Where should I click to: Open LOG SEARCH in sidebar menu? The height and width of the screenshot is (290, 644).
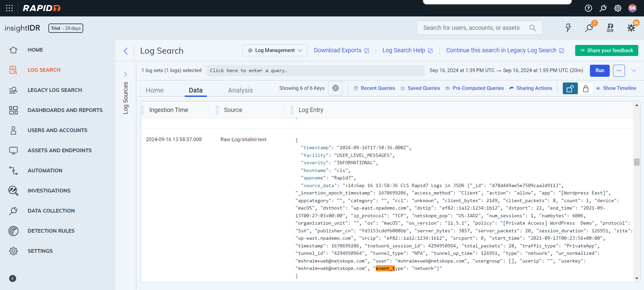(44, 70)
